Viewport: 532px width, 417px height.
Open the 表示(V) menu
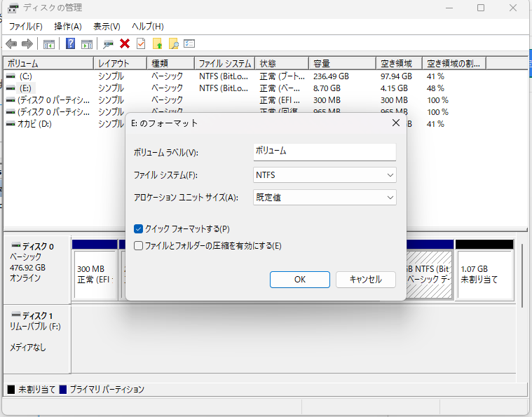(x=107, y=27)
